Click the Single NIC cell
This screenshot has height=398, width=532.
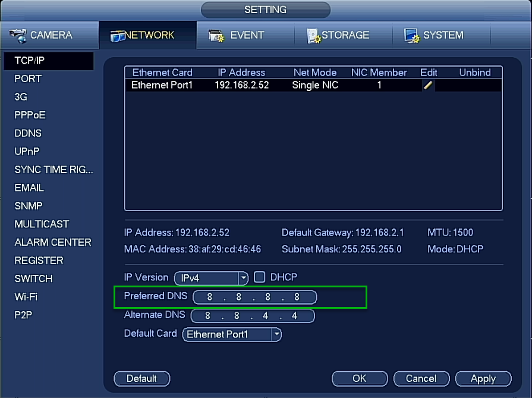coord(315,85)
